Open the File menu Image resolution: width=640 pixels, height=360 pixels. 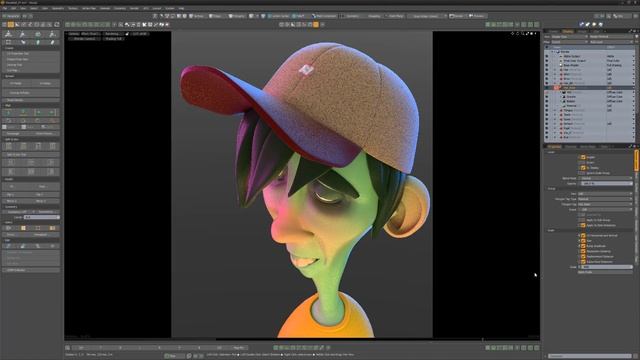click(x=5, y=8)
